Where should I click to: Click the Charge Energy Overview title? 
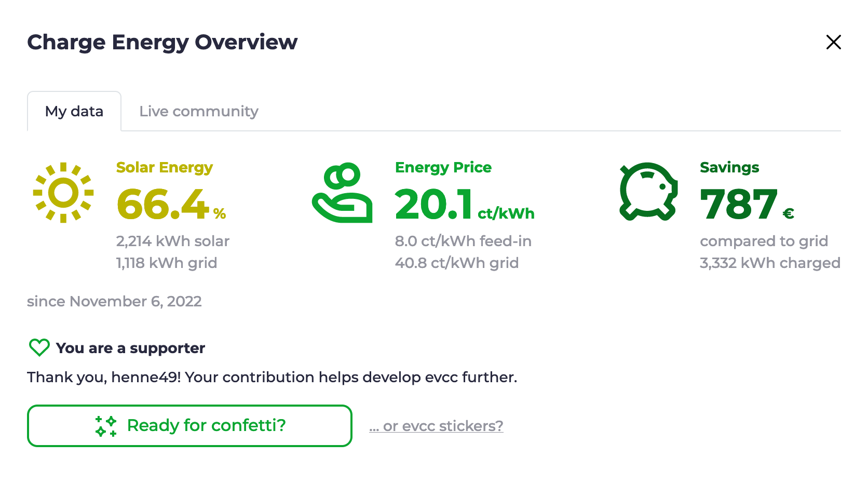coord(162,42)
